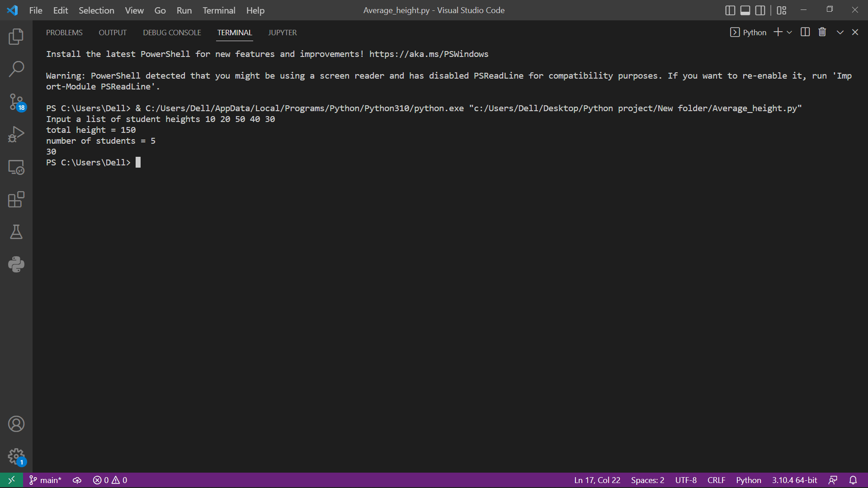Create a new terminal with the plus button

point(777,32)
